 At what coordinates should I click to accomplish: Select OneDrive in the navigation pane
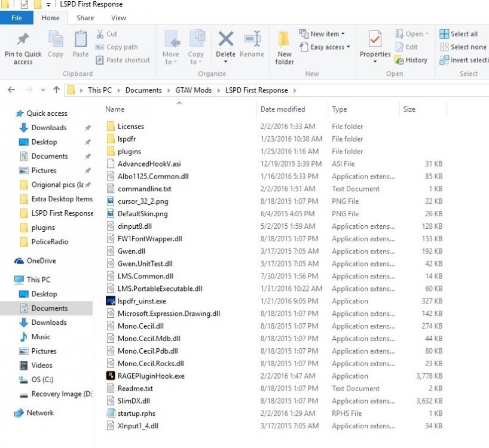click(41, 261)
